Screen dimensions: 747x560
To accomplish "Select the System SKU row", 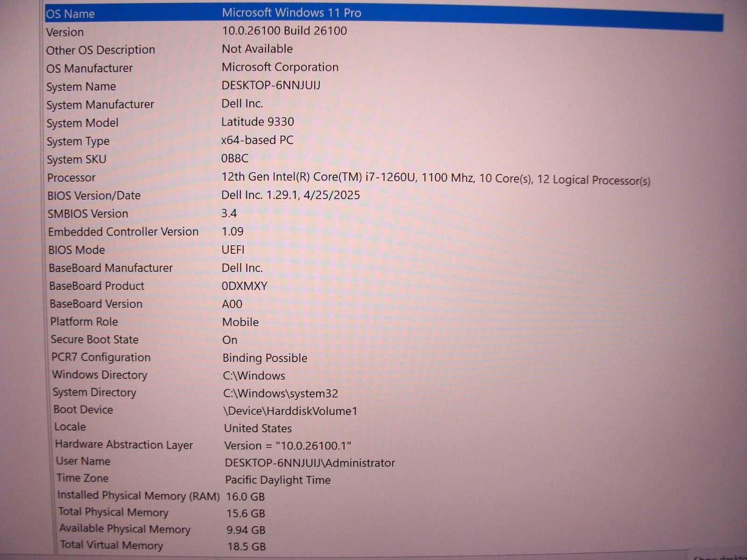I will tap(76, 160).
